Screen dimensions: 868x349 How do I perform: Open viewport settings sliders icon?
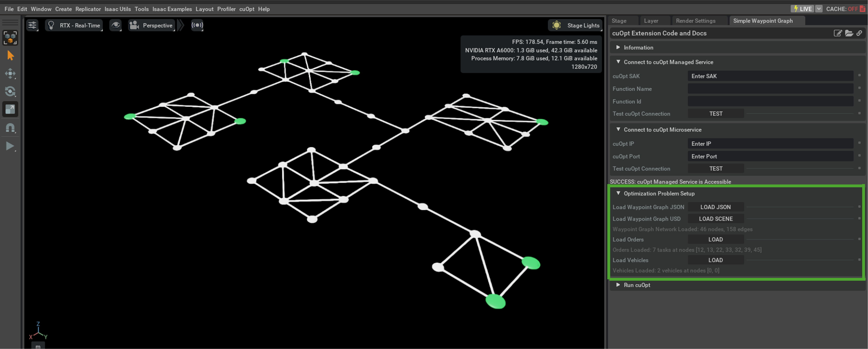32,25
